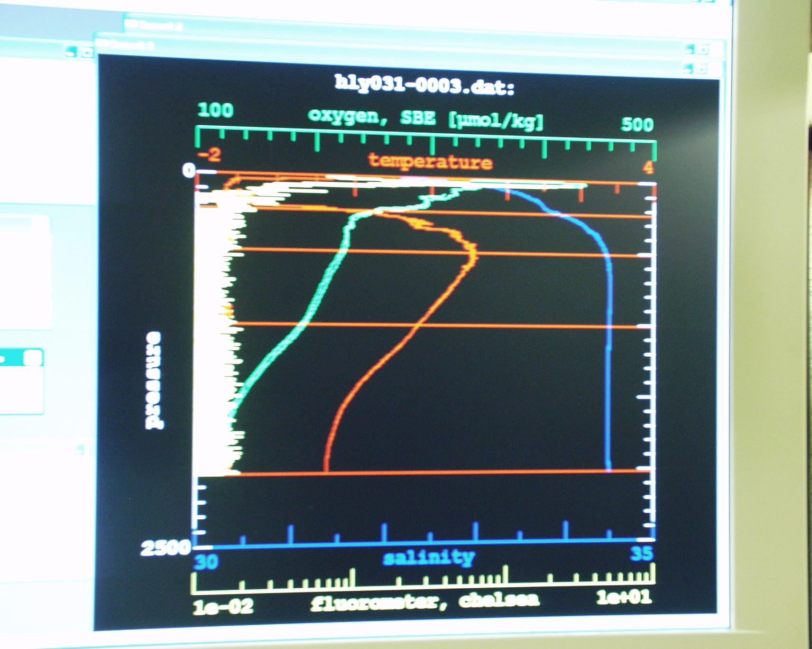The width and height of the screenshot is (812, 649).
Task: Click the 500 oxygen axis maximum value
Action: (x=637, y=124)
